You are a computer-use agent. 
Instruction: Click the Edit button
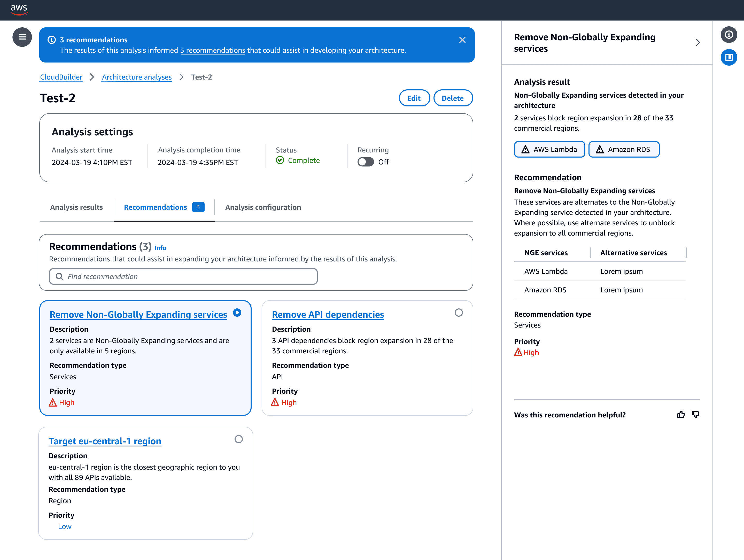click(x=414, y=98)
